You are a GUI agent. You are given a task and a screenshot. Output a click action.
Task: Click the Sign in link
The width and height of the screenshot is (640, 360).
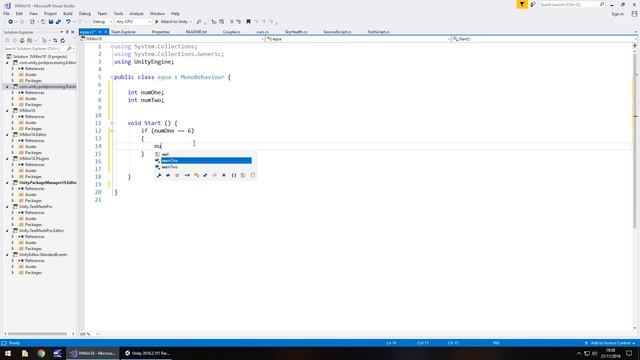[618, 14]
